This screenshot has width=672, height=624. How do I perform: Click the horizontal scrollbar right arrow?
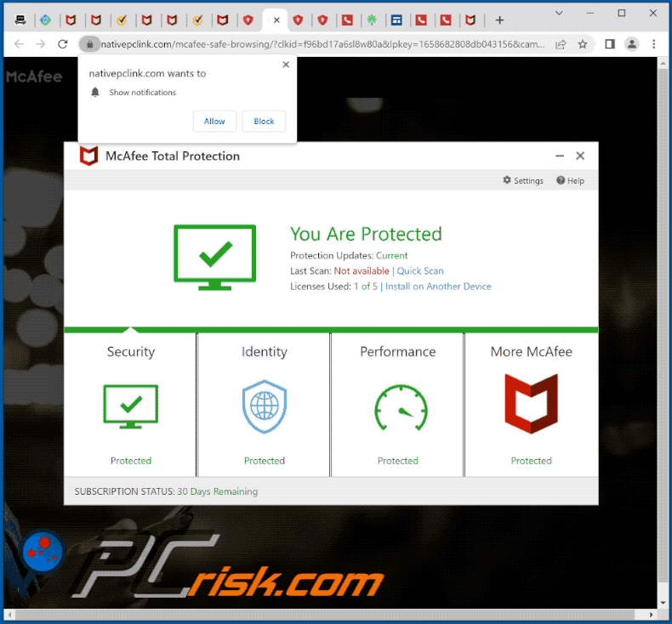651,615
